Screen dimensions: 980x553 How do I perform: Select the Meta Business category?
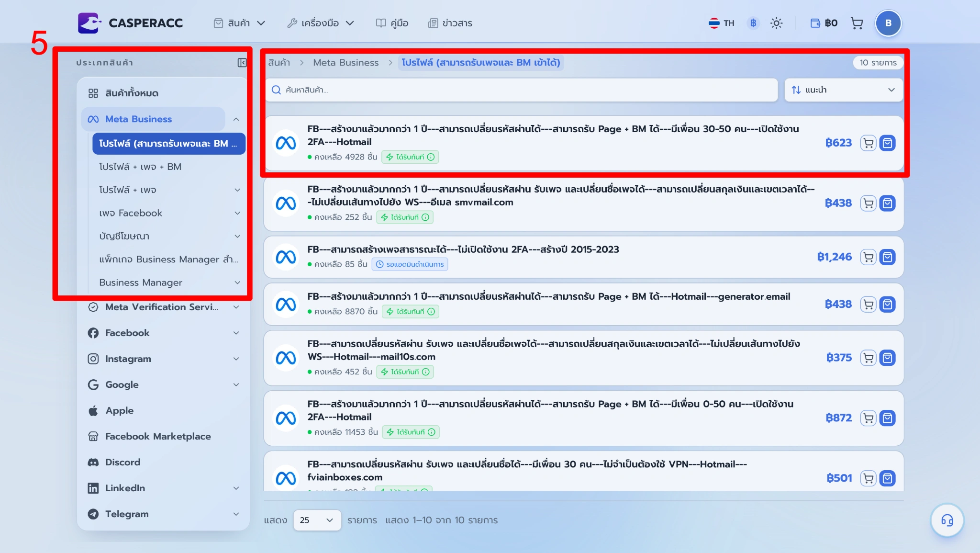tap(153, 119)
